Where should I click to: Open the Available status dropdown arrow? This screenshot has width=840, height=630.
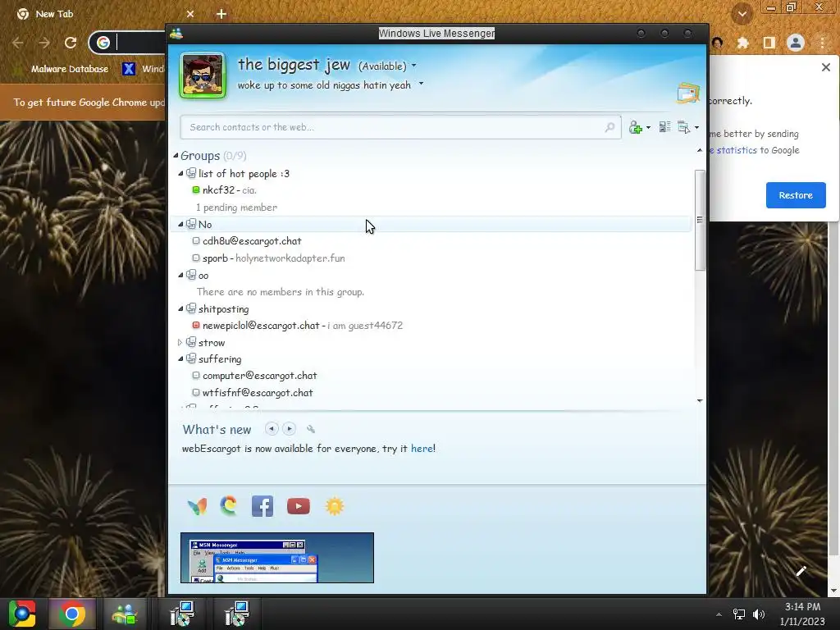413,66
